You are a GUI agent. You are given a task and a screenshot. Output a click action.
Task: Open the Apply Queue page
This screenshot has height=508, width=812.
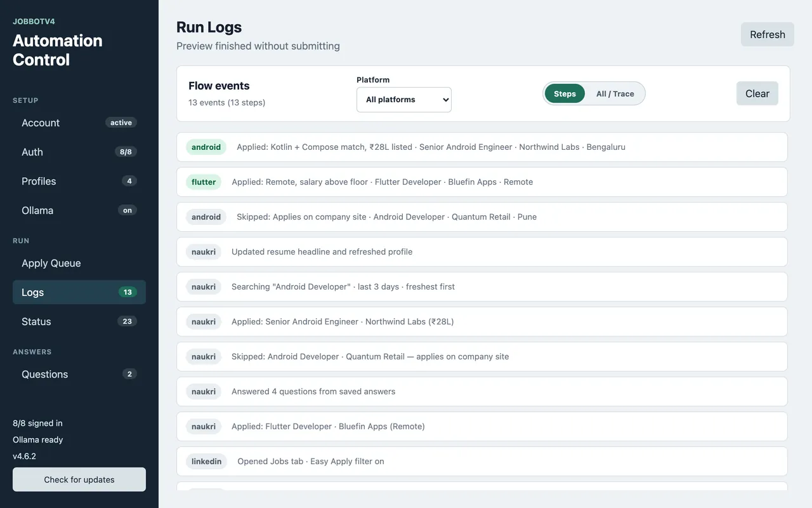[x=79, y=263]
